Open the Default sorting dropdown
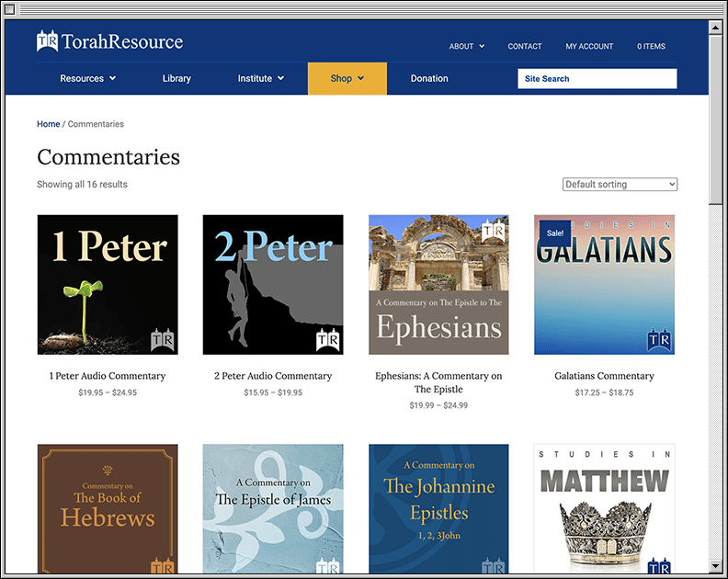Viewport: 728px width, 579px height. [x=620, y=185]
